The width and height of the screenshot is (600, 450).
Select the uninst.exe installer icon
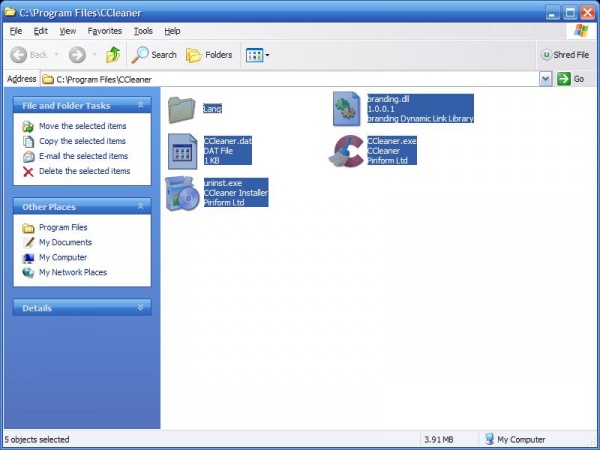click(x=183, y=193)
